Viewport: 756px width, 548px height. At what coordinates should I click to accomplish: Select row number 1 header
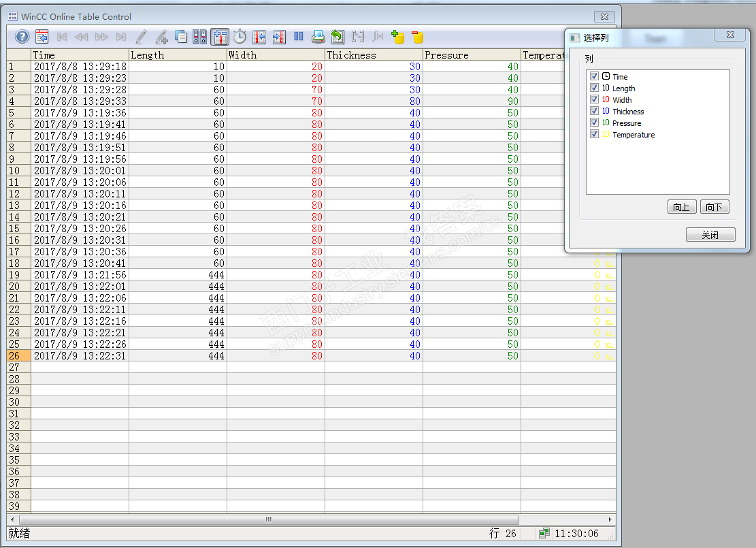click(19, 66)
